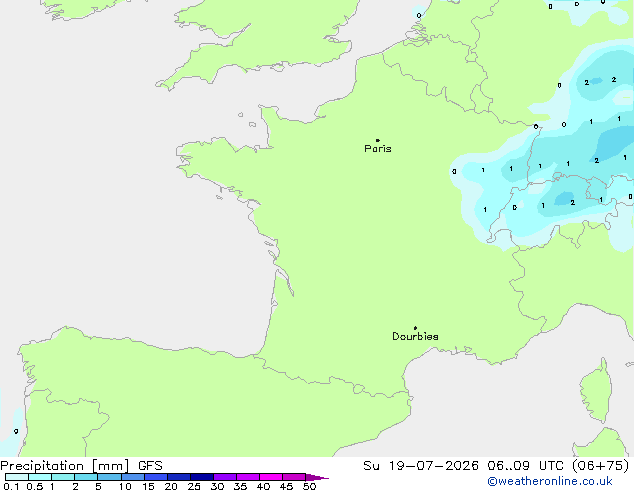Select the 'Precipitation [mm] GFS' title text
634x490 pixels.
(81, 466)
